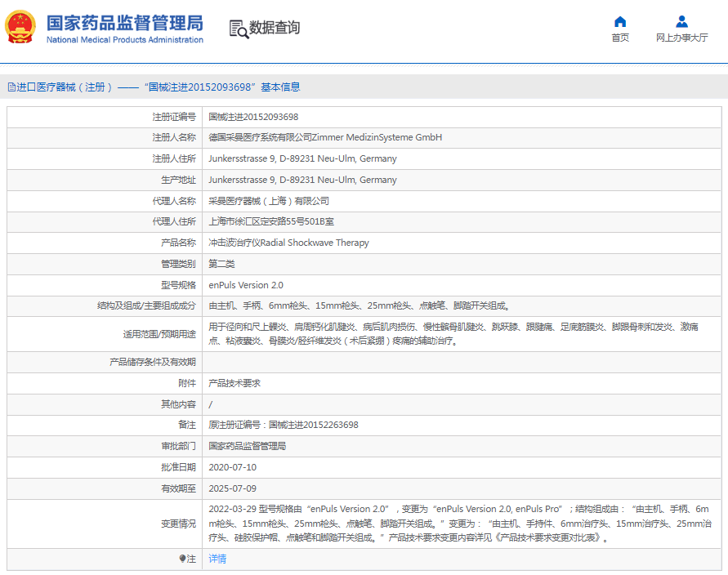728x575 pixels.
Task: Click remark 原注册证编号 value
Action: (284, 425)
